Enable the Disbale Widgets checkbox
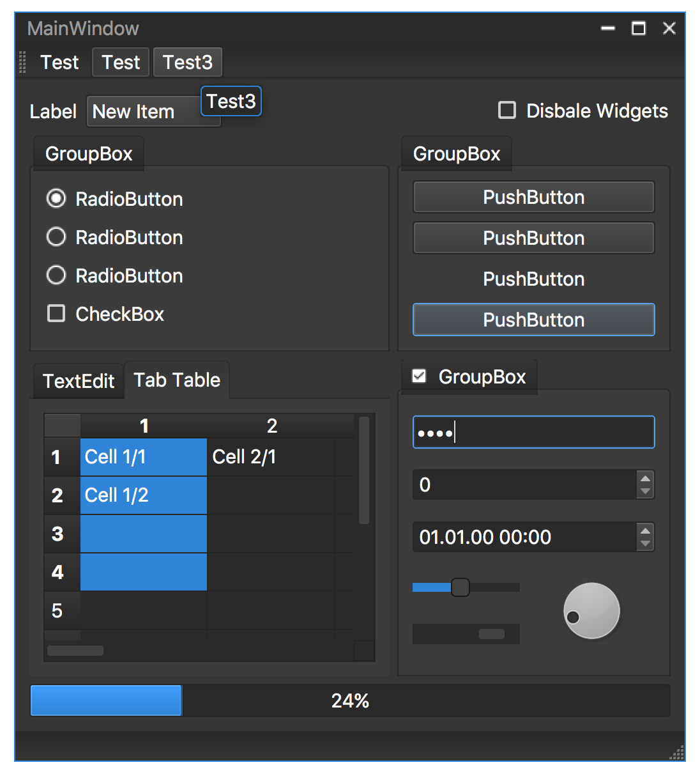Screen dimensions: 700x781 pyautogui.click(x=507, y=110)
